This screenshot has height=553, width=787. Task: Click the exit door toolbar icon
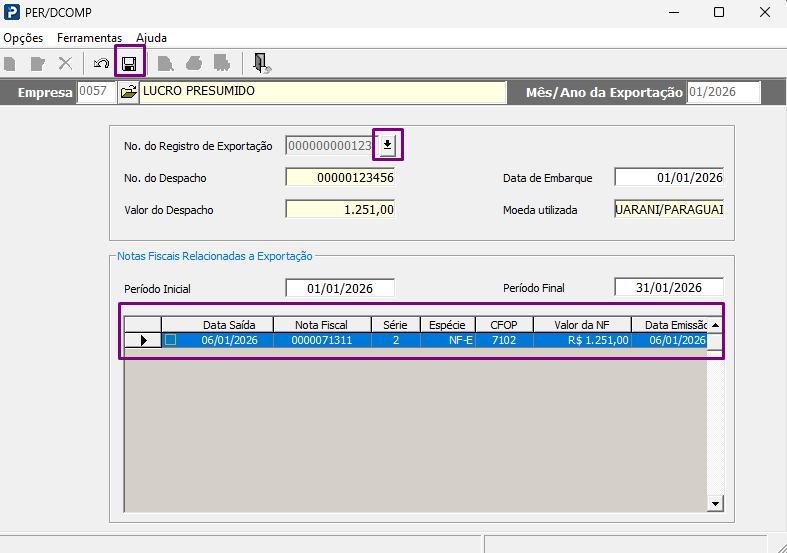click(261, 64)
